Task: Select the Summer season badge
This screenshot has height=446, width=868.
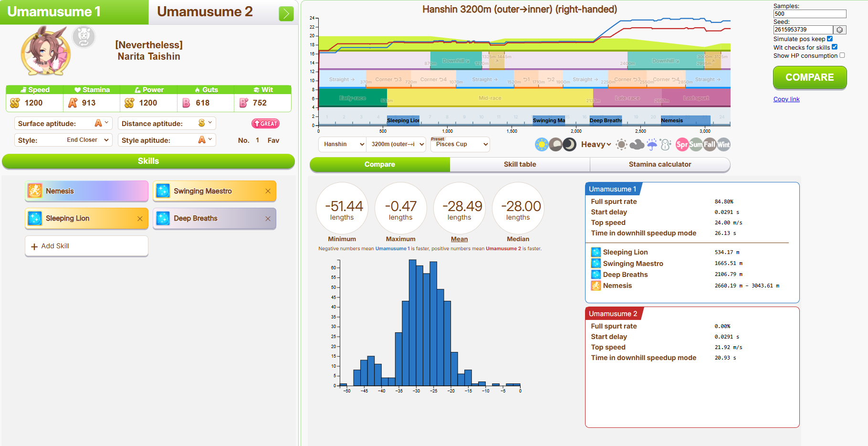Action: tap(696, 144)
